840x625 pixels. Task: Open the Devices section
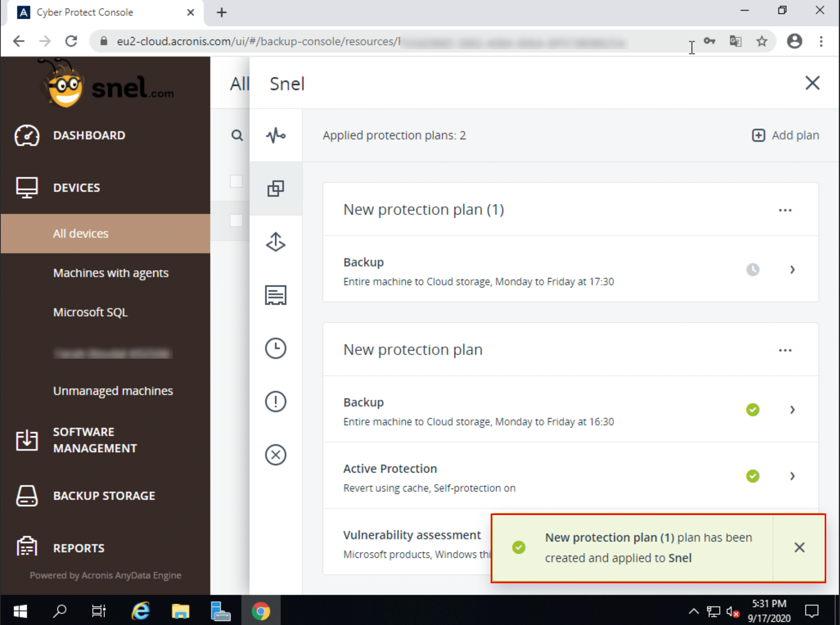pyautogui.click(x=77, y=188)
